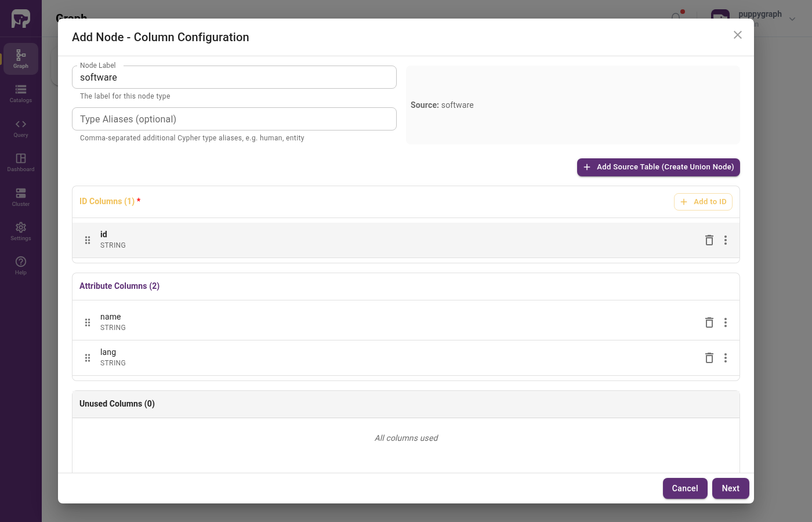Click the Unused Columns (0) header
The width and height of the screenshot is (812, 522).
tap(117, 404)
